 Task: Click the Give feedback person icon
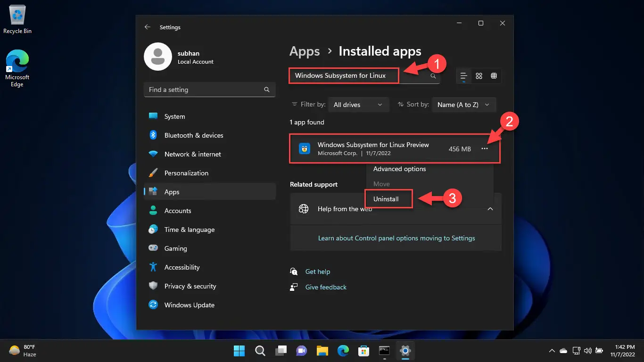(x=294, y=287)
